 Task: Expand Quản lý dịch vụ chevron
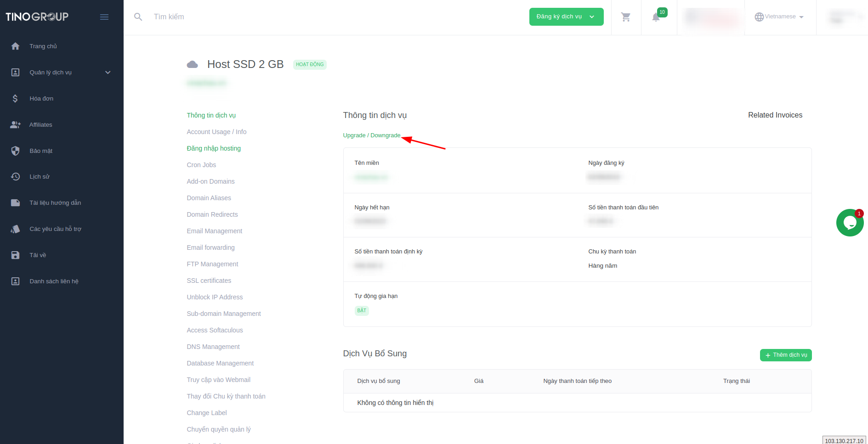click(x=108, y=73)
